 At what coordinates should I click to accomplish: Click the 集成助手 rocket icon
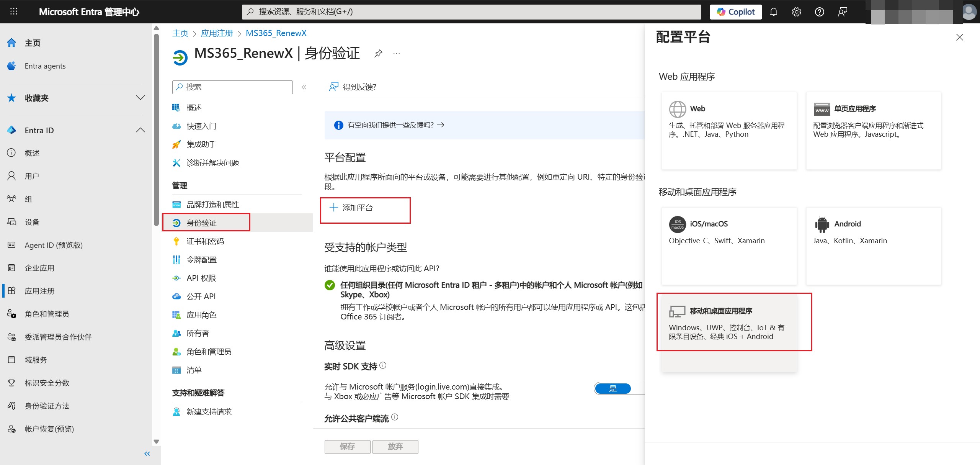[x=176, y=144]
